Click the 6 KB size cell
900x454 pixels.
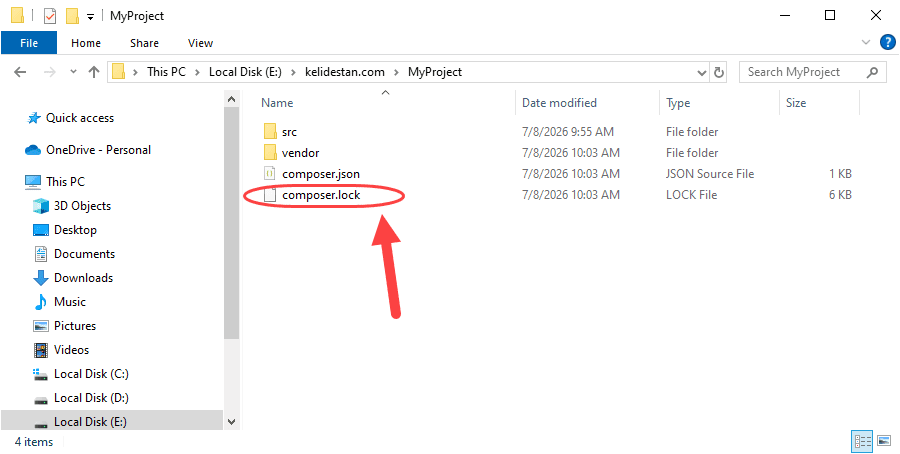tap(840, 195)
